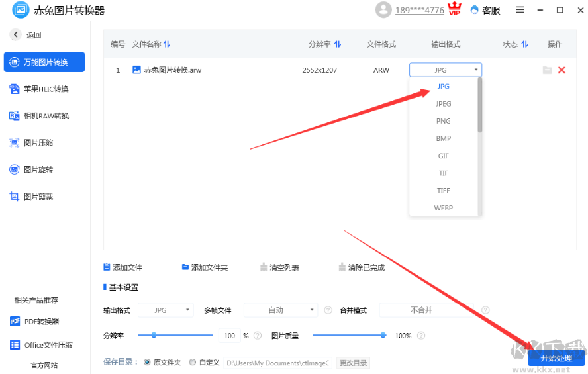Click help icon next to 多帧文件 dropdown
Viewport: 588px width, 374px height.
(x=328, y=310)
